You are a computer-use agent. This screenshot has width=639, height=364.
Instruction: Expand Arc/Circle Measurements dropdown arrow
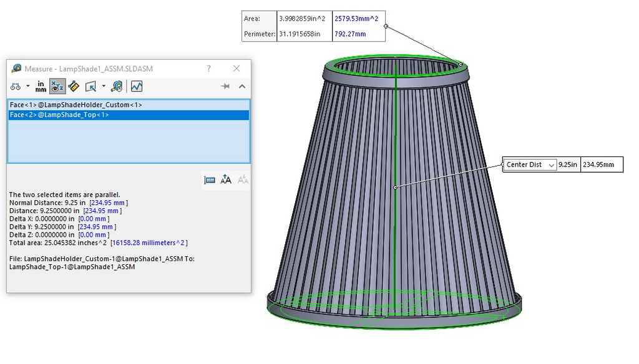(27, 86)
